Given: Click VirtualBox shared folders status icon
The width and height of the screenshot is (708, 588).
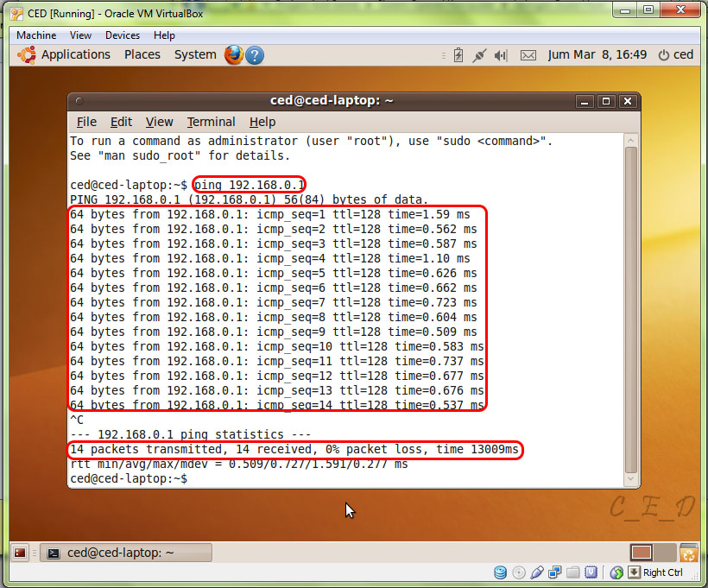Looking at the screenshot, I should [572, 572].
